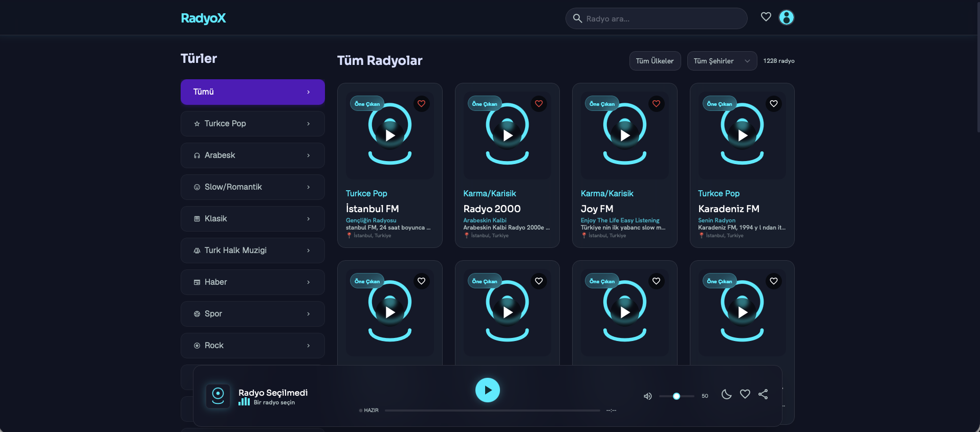Click the Öne Çıkan badge on Joy FM
The image size is (980, 432).
coord(602,104)
